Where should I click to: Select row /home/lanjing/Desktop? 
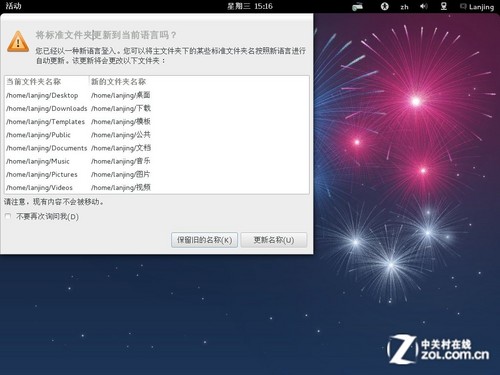(157, 95)
